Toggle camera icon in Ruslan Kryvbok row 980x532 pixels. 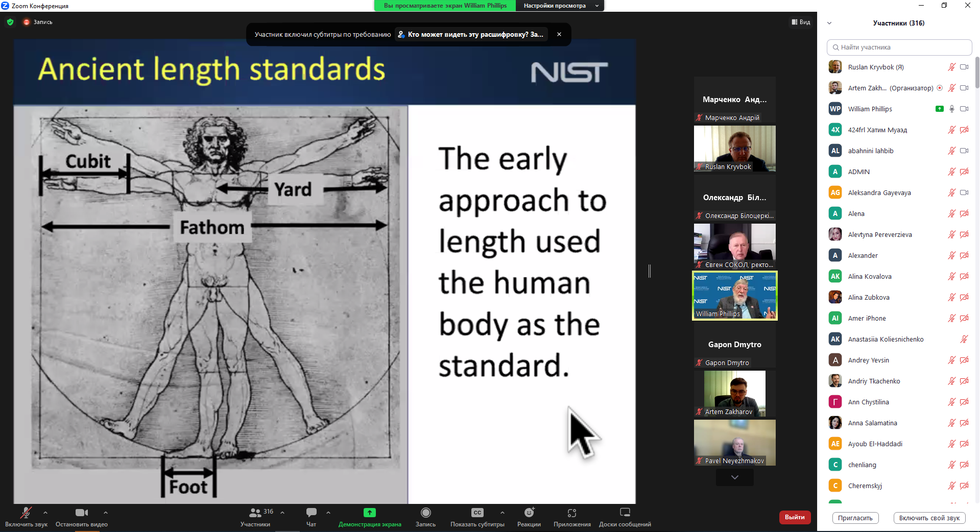[x=964, y=67]
